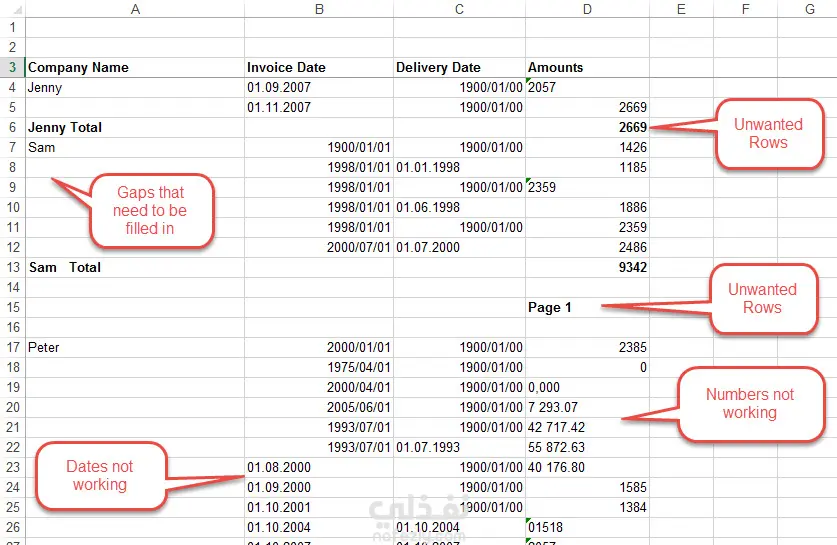Click the Delivery Date header cell
This screenshot has width=837, height=545.
[460, 67]
